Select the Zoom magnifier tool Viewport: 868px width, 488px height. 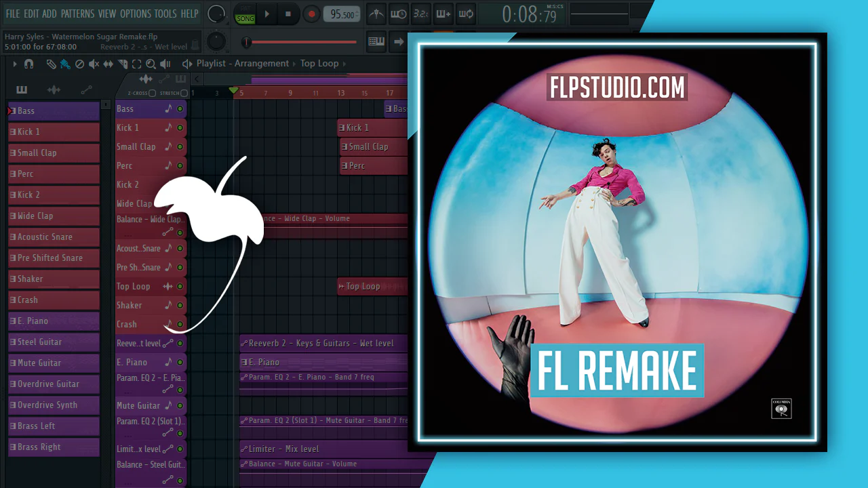(151, 64)
